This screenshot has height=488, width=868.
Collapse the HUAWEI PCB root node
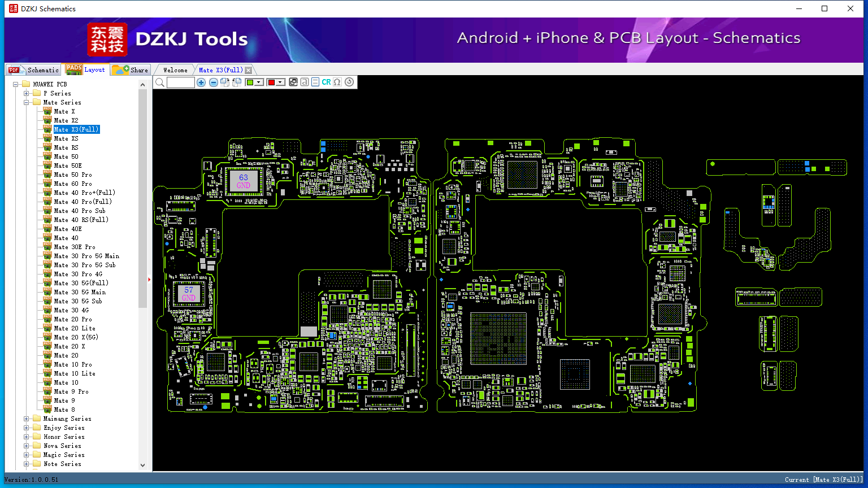coord(16,84)
